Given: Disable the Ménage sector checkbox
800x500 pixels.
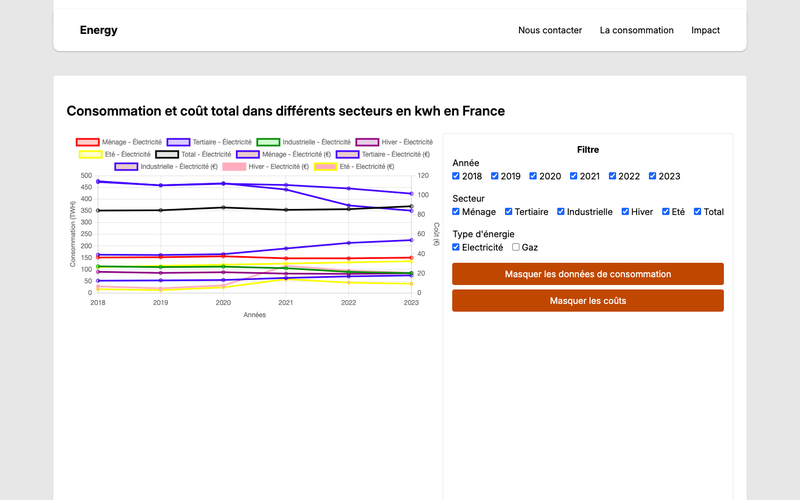Looking at the screenshot, I should 457,212.
